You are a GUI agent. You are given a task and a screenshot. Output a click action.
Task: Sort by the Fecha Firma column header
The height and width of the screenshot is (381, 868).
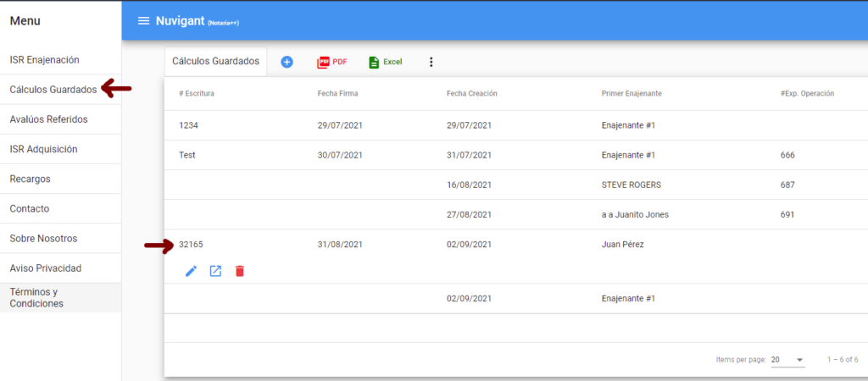[x=337, y=93]
